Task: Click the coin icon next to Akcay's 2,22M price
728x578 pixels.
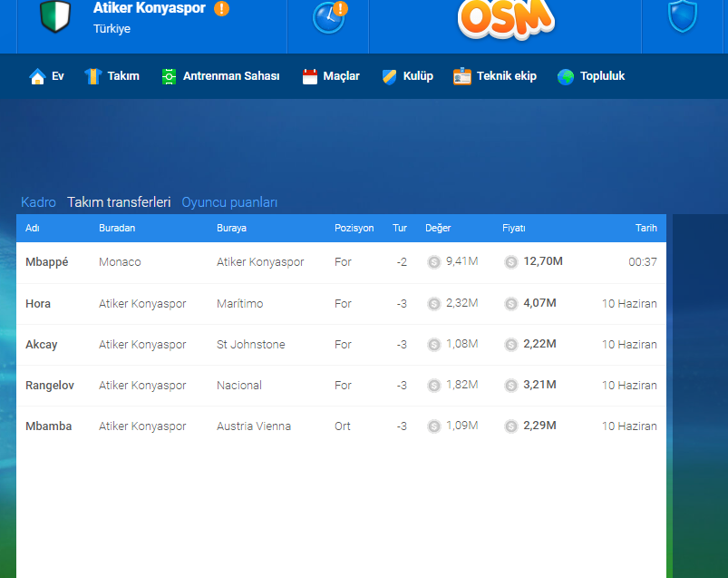Action: 511,345
